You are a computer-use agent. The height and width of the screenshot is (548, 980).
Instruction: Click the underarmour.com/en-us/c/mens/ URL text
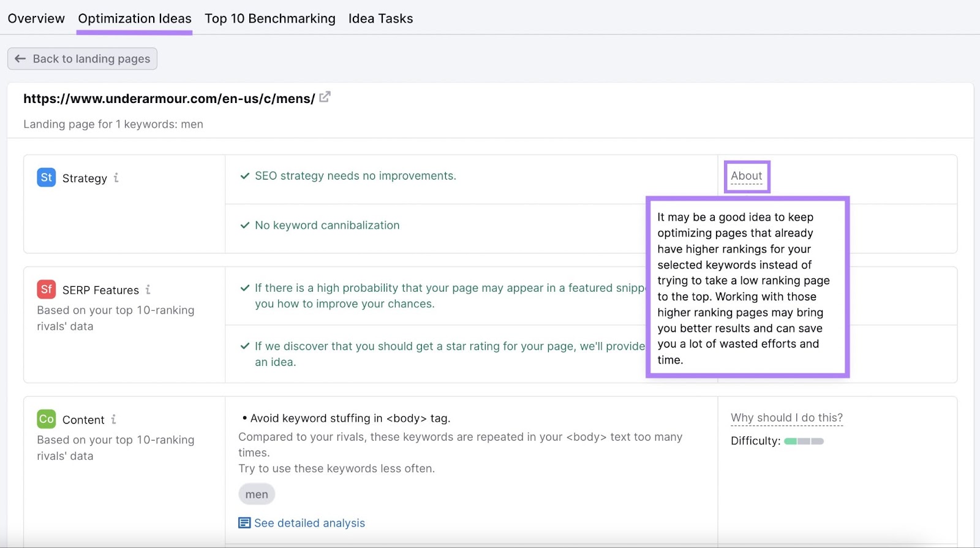pyautogui.click(x=169, y=99)
